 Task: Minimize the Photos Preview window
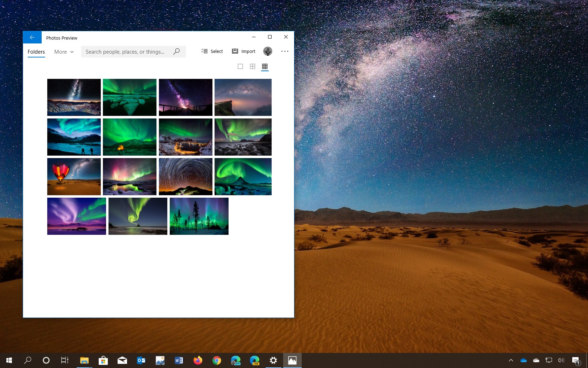(x=254, y=37)
